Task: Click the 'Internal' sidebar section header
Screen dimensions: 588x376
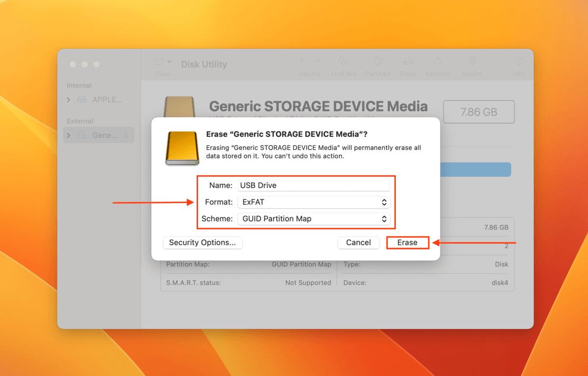Action: [79, 85]
